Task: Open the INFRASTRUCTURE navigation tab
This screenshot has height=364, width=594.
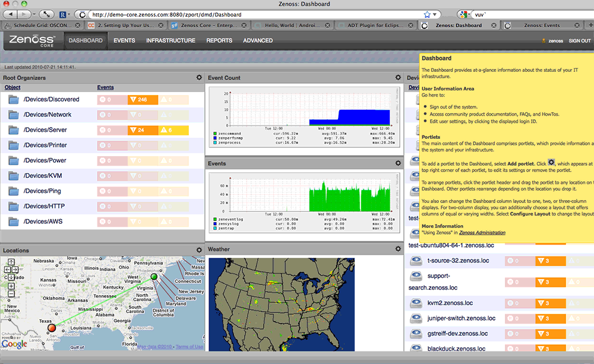Action: pos(171,40)
